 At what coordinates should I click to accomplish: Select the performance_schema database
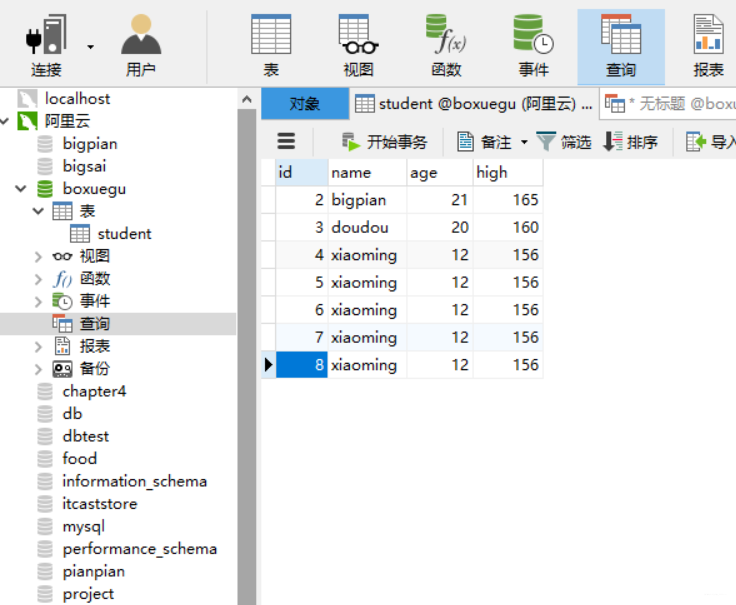[x=139, y=549]
